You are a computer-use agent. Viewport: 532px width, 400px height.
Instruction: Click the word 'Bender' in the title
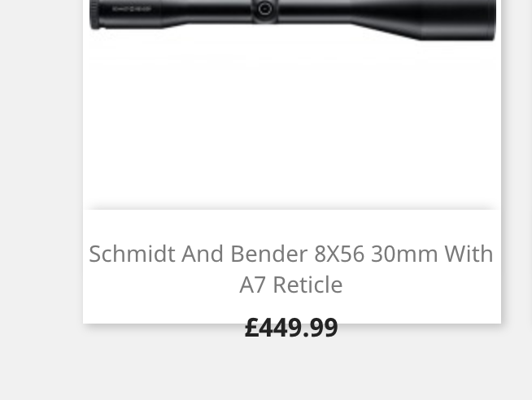click(268, 254)
